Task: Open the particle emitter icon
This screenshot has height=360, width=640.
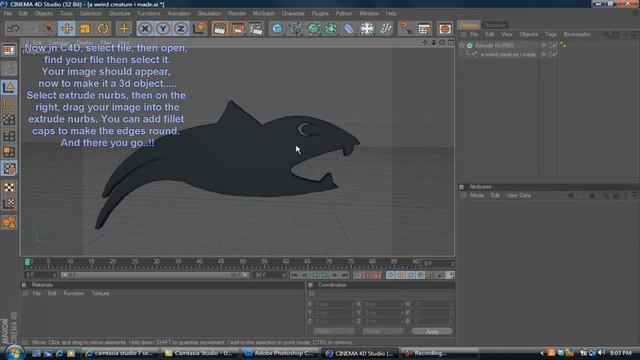Action: tap(385, 29)
